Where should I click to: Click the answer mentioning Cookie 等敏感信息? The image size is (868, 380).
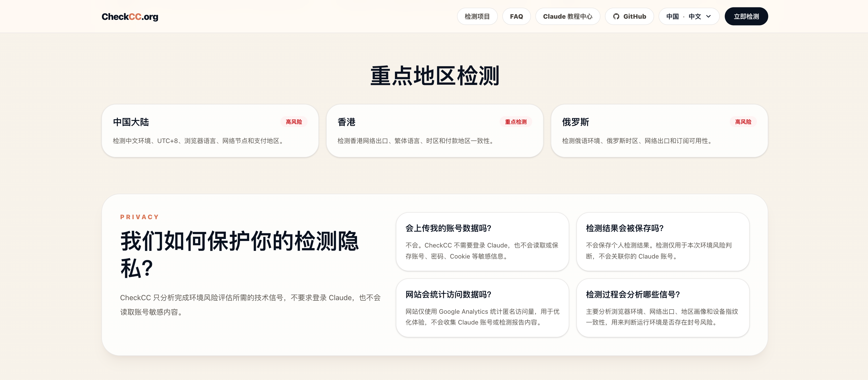pos(482,251)
